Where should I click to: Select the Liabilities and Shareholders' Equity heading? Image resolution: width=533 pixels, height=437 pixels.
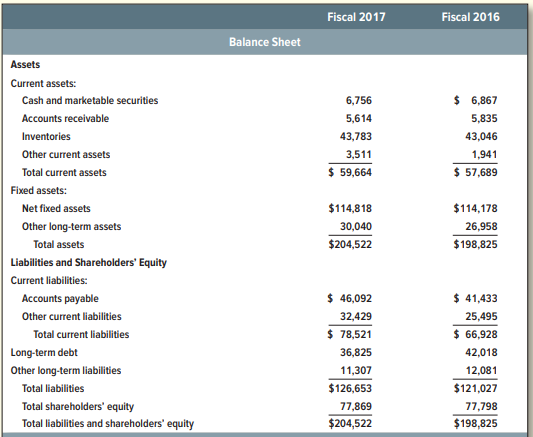89,263
